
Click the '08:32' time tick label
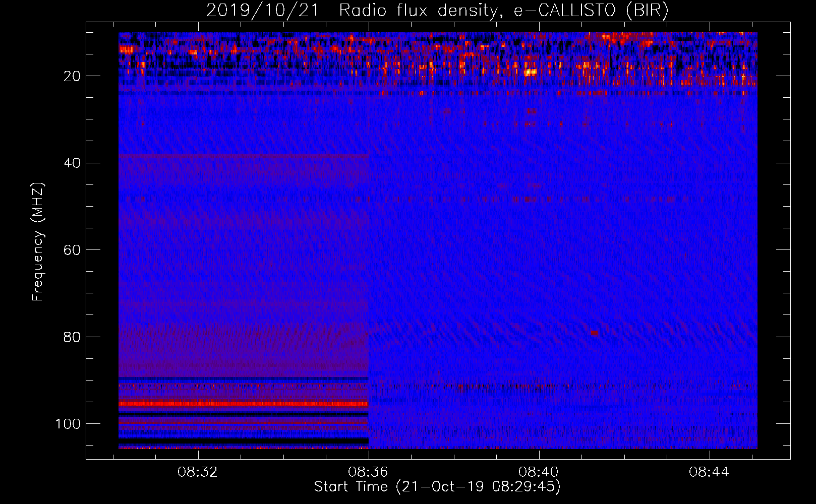(x=198, y=472)
